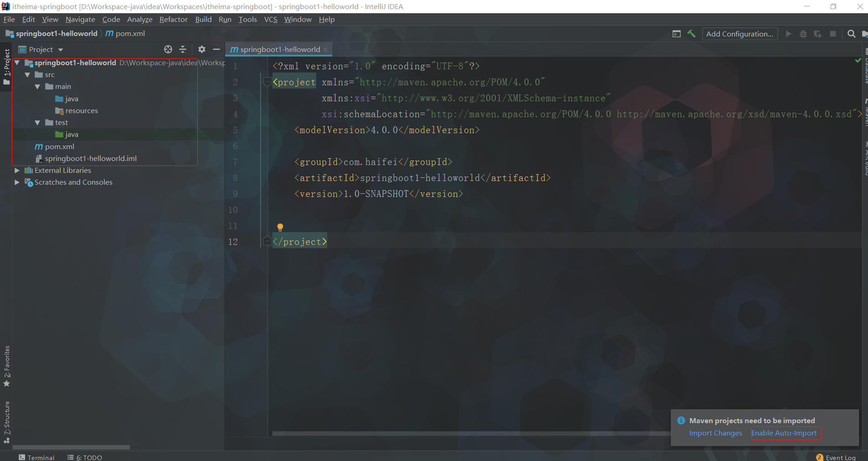Viewport: 868px width, 461px height.
Task: Toggle the Terminal tool window
Action: click(36, 457)
